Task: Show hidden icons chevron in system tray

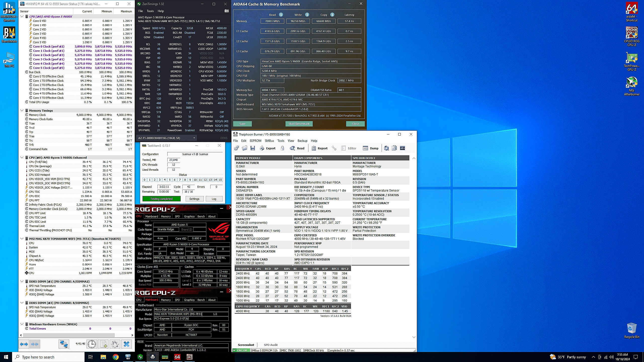Action: click(593, 357)
